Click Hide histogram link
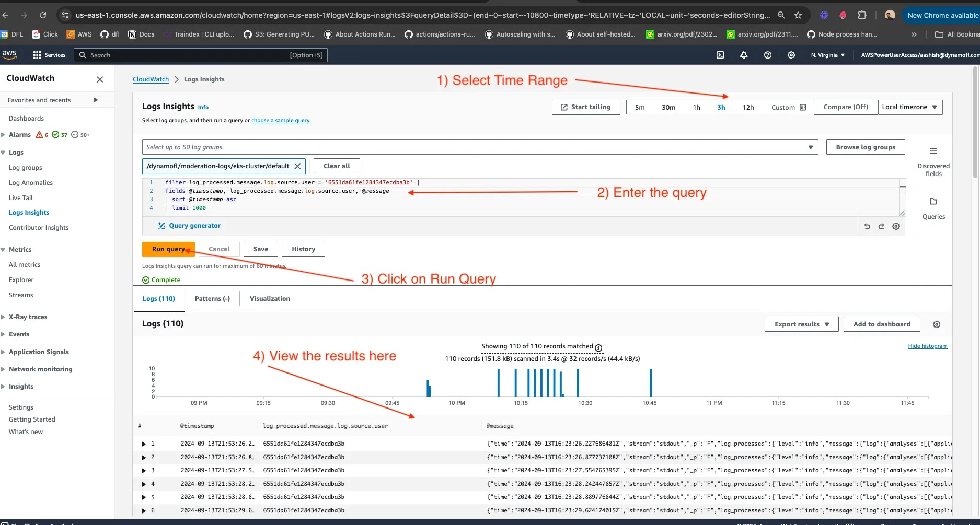Screen dimensions: 980x525 pyautogui.click(x=928, y=346)
